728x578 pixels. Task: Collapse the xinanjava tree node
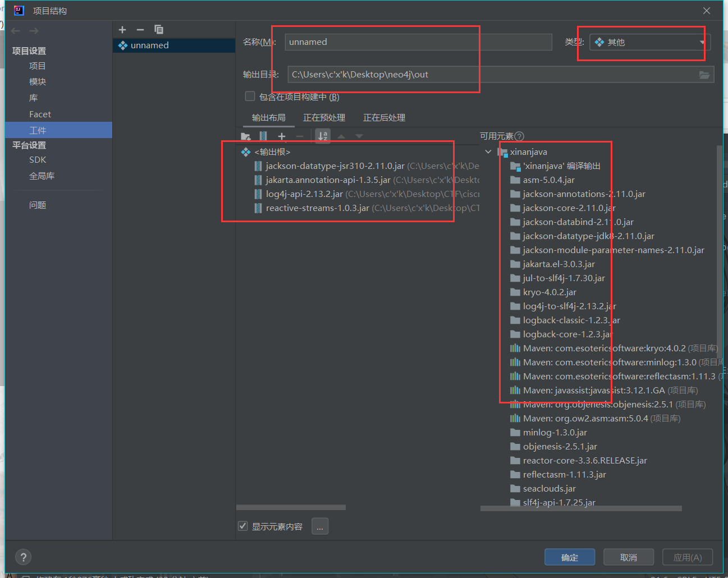[488, 152]
